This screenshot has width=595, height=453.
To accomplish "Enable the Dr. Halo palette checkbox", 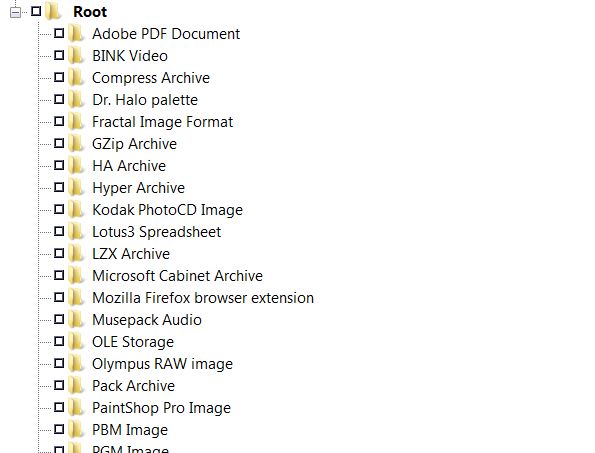I will (x=59, y=99).
